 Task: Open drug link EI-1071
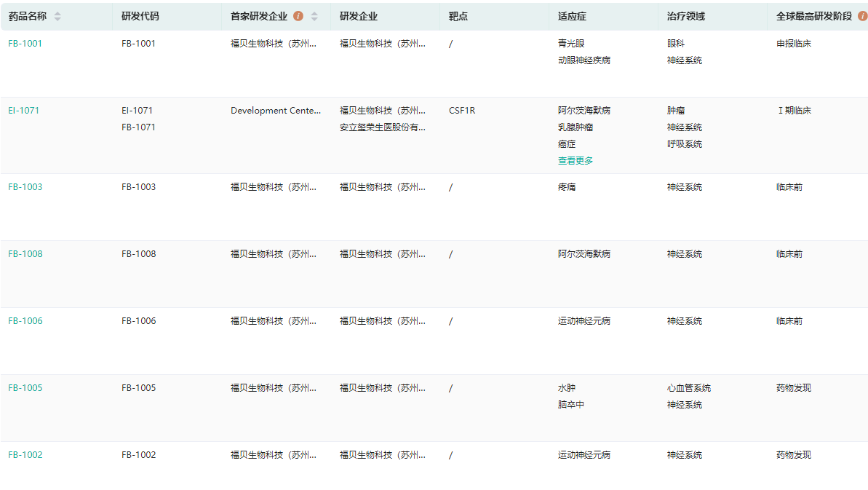pos(24,111)
